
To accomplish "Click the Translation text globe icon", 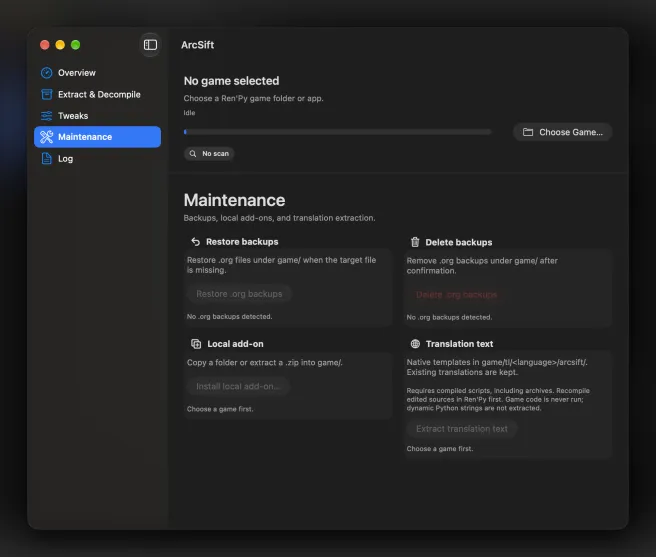I will pos(415,344).
